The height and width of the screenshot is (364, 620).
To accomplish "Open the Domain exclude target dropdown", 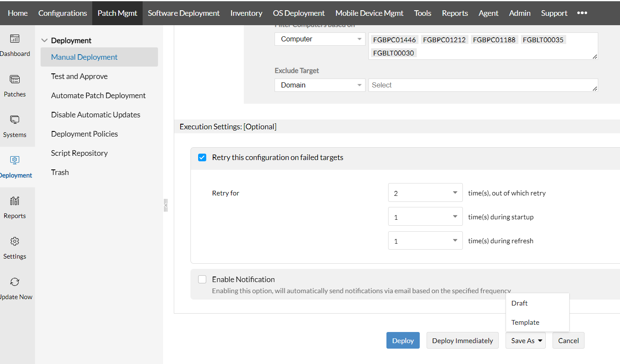I will point(320,85).
